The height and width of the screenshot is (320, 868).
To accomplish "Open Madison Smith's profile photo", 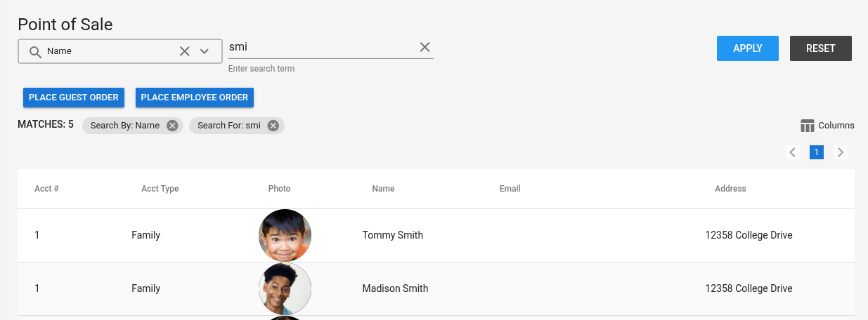I will [285, 288].
